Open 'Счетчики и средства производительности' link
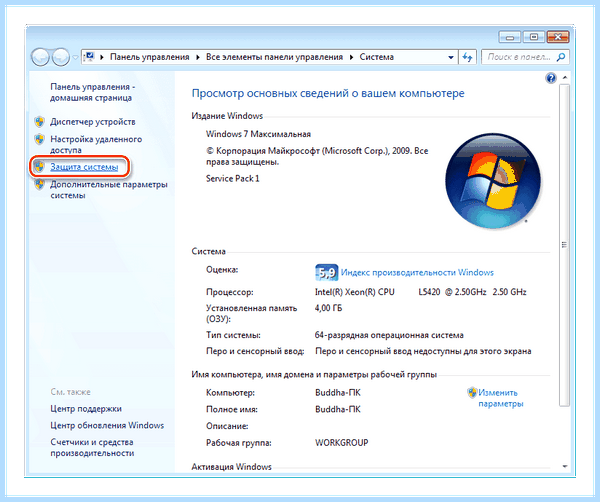 [x=92, y=447]
